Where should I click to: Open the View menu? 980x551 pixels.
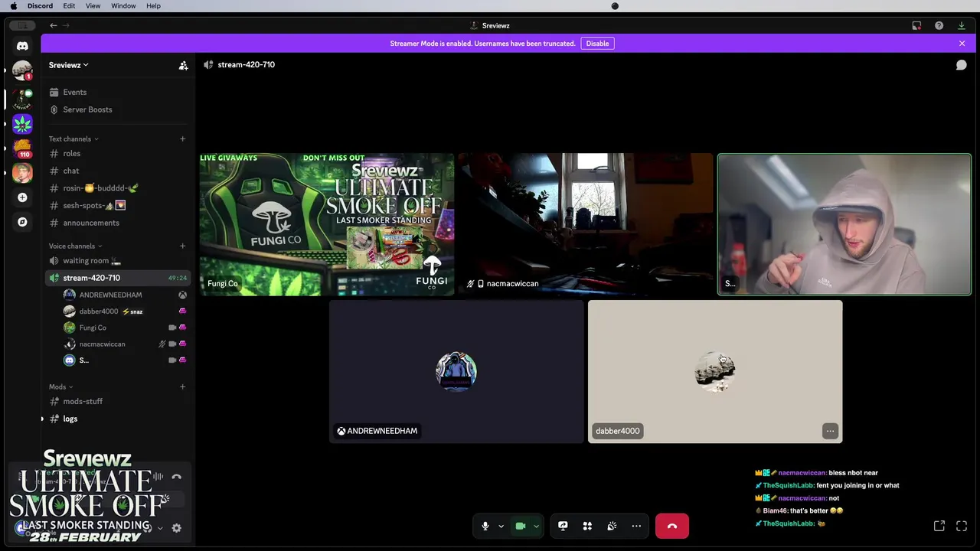93,6
